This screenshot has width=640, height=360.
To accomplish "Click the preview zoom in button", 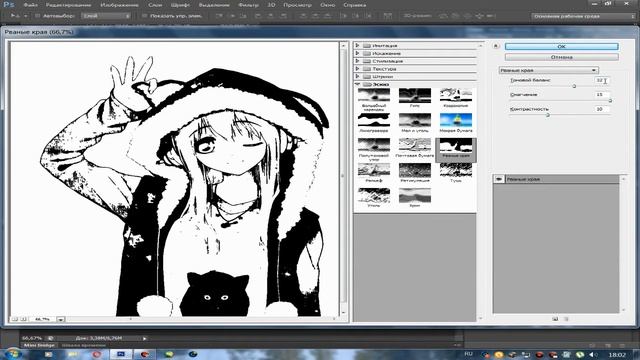I will point(23,319).
